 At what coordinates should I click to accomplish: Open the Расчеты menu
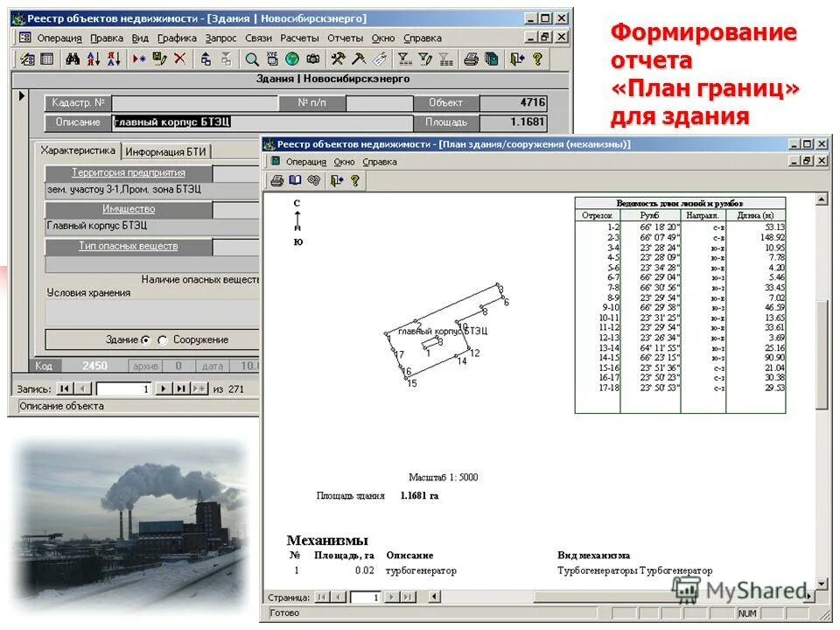(x=299, y=38)
